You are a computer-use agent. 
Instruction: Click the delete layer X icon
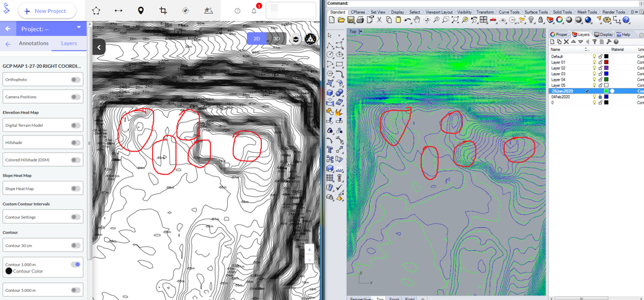[x=566, y=42]
